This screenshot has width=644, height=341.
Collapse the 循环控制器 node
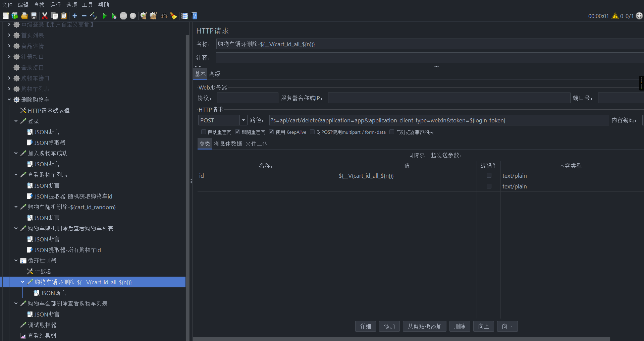tap(16, 261)
